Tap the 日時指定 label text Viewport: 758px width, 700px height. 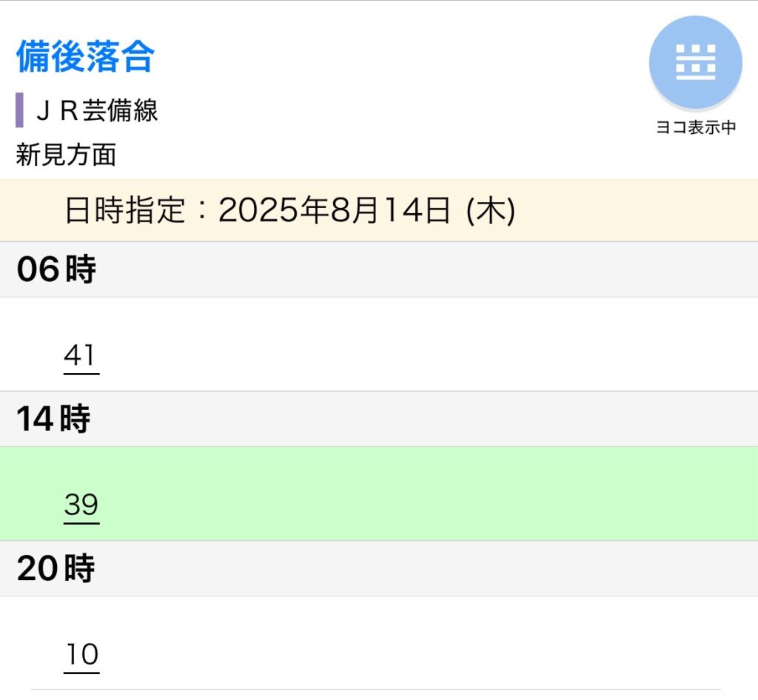pyautogui.click(x=124, y=212)
